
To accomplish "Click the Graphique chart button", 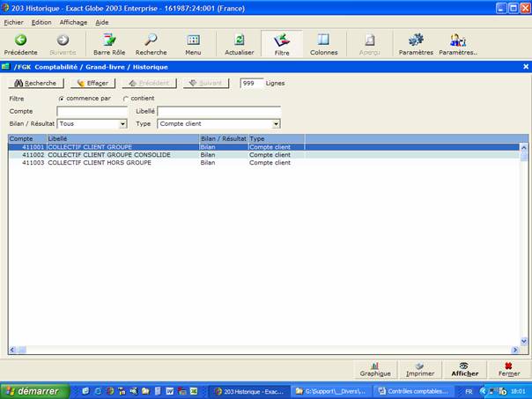I will pyautogui.click(x=375, y=369).
